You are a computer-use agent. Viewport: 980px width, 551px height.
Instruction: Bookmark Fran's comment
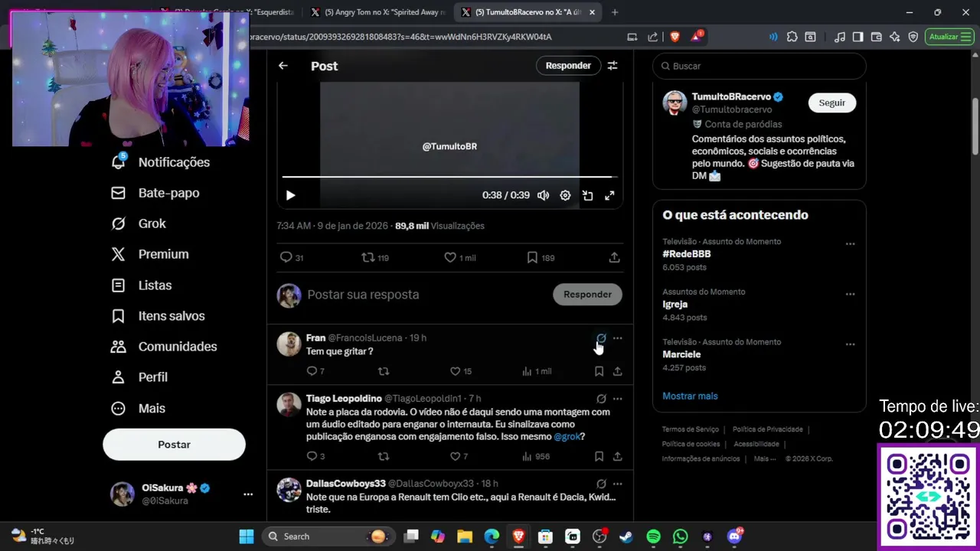(x=599, y=371)
